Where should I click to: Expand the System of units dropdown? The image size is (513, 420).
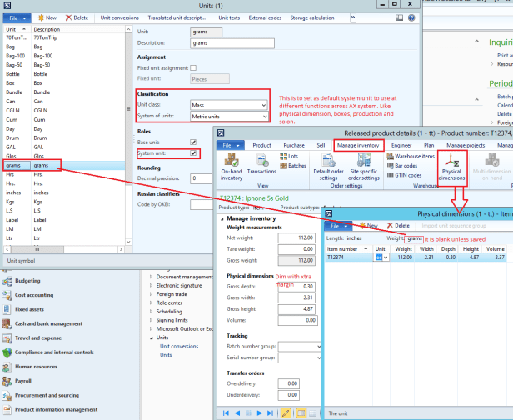point(264,117)
